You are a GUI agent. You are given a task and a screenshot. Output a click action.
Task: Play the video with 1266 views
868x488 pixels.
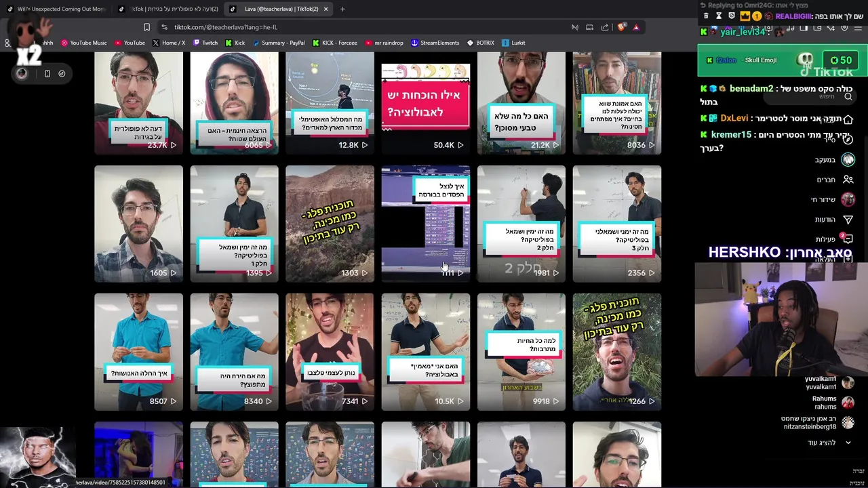pyautogui.click(x=616, y=352)
